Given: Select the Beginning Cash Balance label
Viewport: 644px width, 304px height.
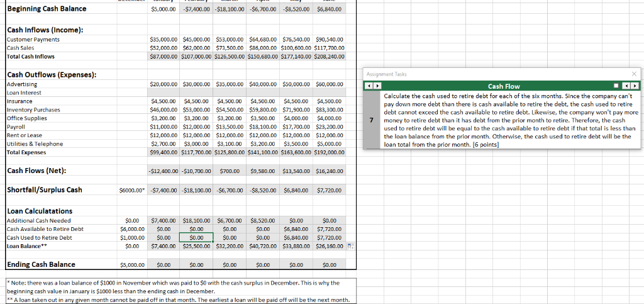Looking at the screenshot, I should (x=47, y=8).
